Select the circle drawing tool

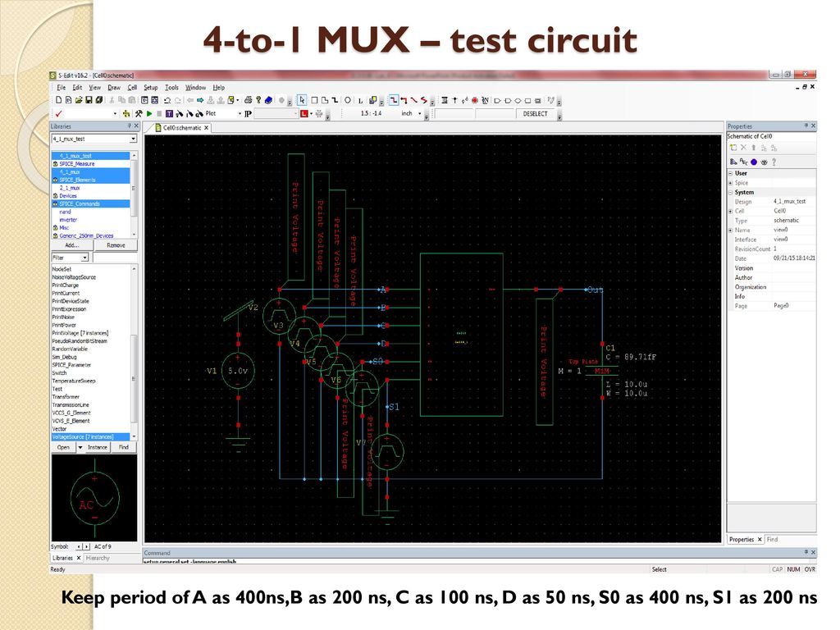(348, 100)
